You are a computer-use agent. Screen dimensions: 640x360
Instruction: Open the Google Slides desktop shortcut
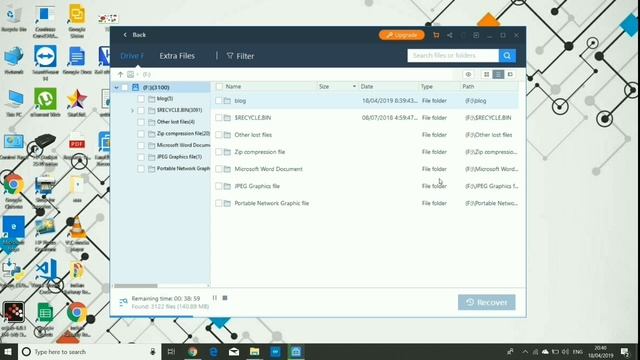pyautogui.click(x=77, y=20)
